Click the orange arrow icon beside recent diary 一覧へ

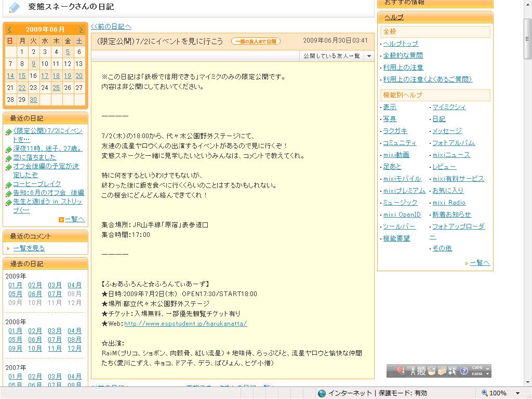pos(61,220)
